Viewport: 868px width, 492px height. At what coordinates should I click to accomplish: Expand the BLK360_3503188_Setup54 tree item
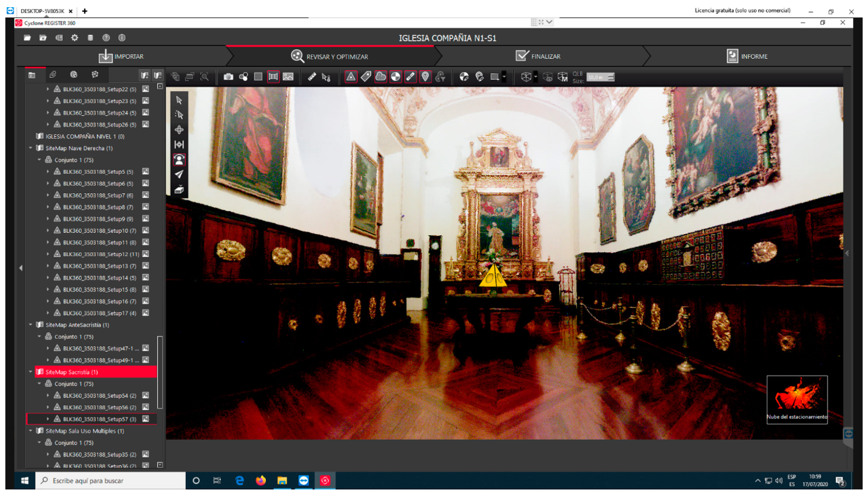[48, 395]
